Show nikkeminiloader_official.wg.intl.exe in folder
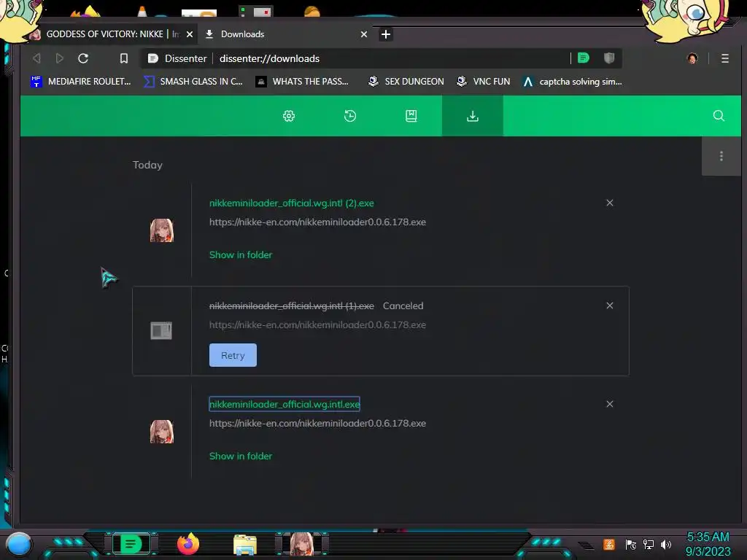Screen dimensions: 747x560 point(241,456)
